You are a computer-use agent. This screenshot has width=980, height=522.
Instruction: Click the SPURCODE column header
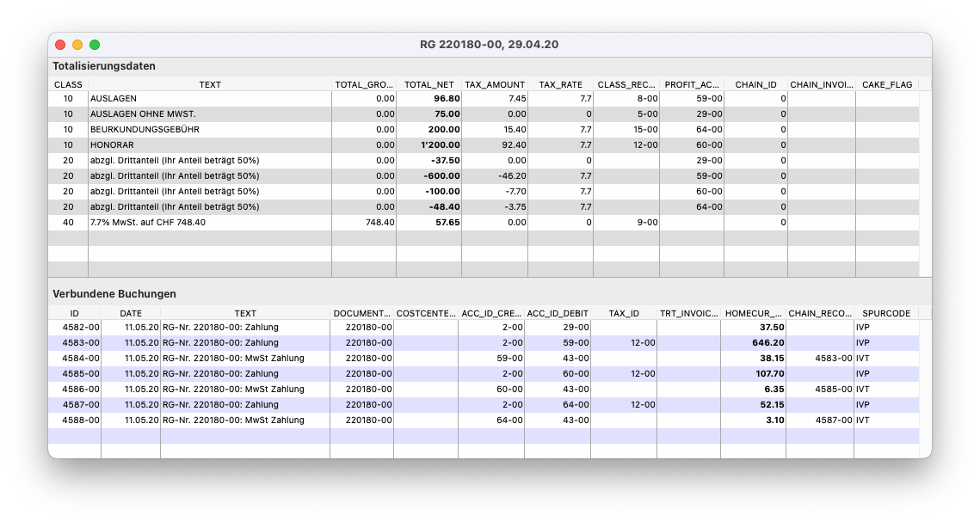(886, 313)
